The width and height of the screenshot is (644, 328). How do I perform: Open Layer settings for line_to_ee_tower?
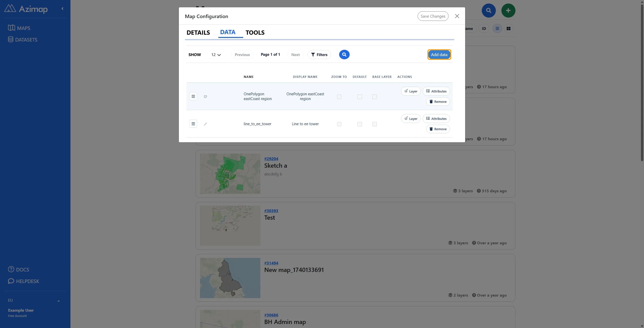click(411, 119)
